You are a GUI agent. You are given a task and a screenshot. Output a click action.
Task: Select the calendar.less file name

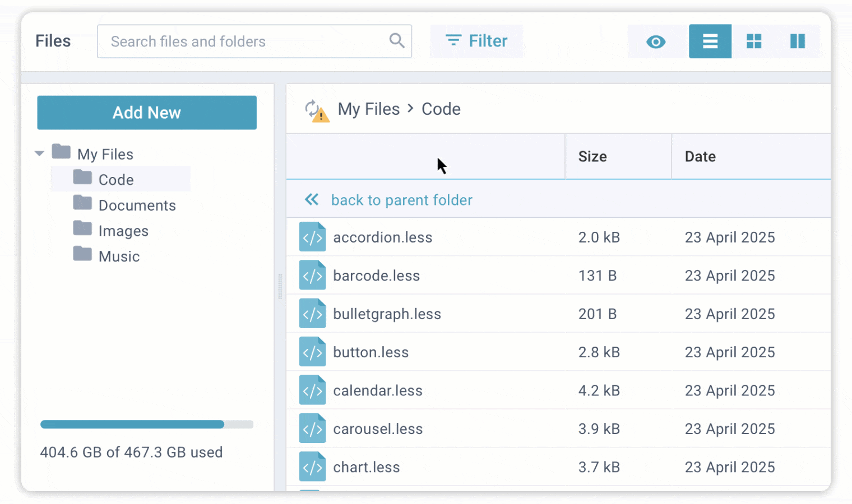coord(378,390)
